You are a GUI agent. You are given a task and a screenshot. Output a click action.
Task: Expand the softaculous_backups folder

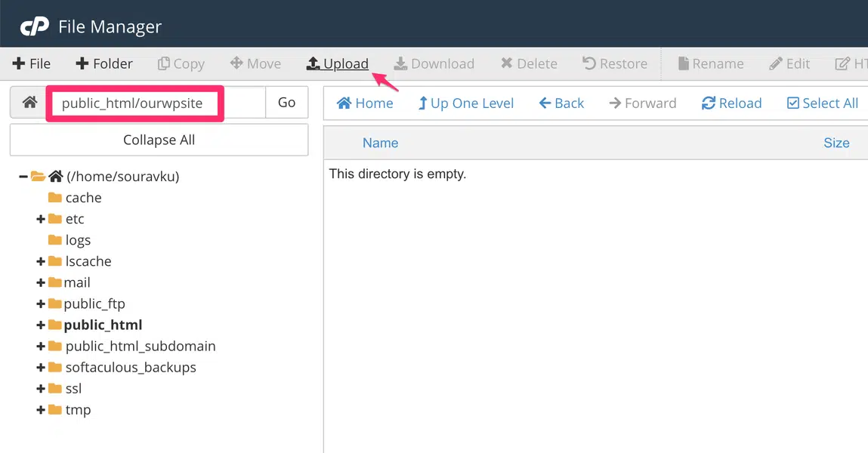click(x=41, y=368)
